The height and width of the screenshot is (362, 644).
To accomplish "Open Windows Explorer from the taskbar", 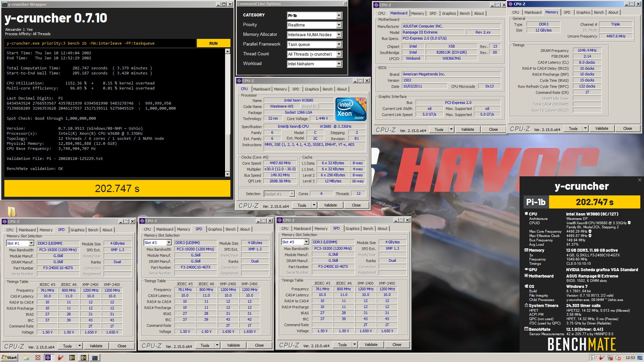I will [x=26, y=358].
